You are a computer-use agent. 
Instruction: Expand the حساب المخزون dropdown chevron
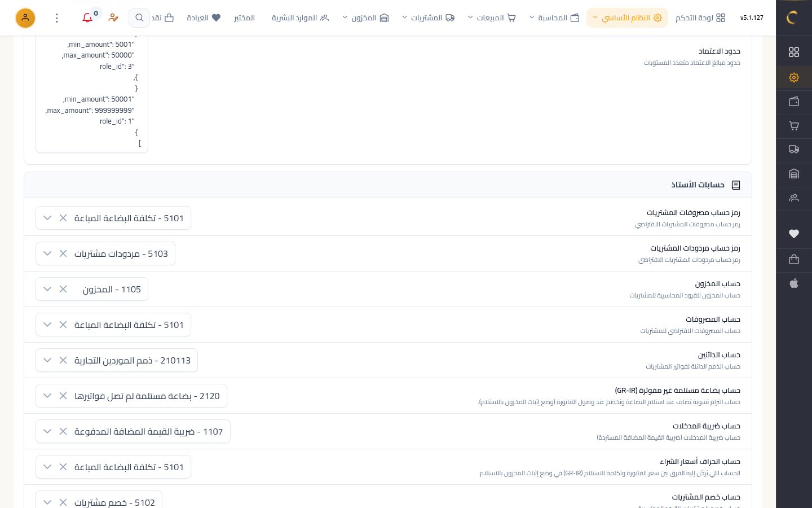(x=47, y=289)
